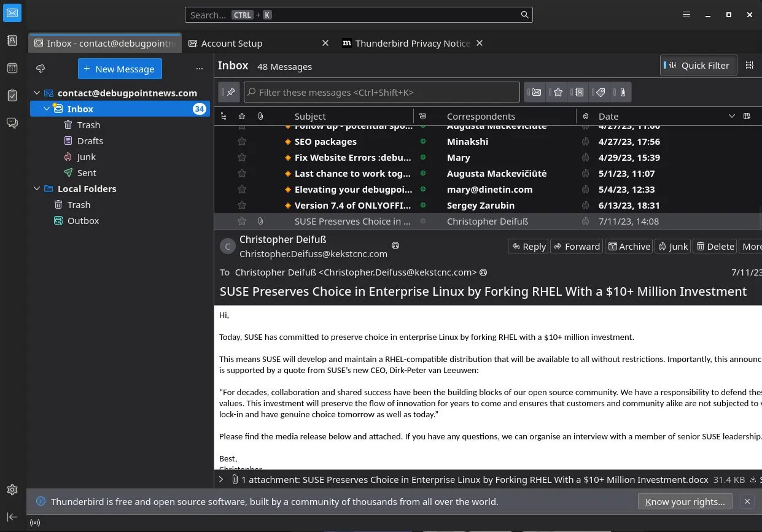This screenshot has height=532, width=762.
Task: Open the More message actions dropdown
Action: tap(750, 246)
